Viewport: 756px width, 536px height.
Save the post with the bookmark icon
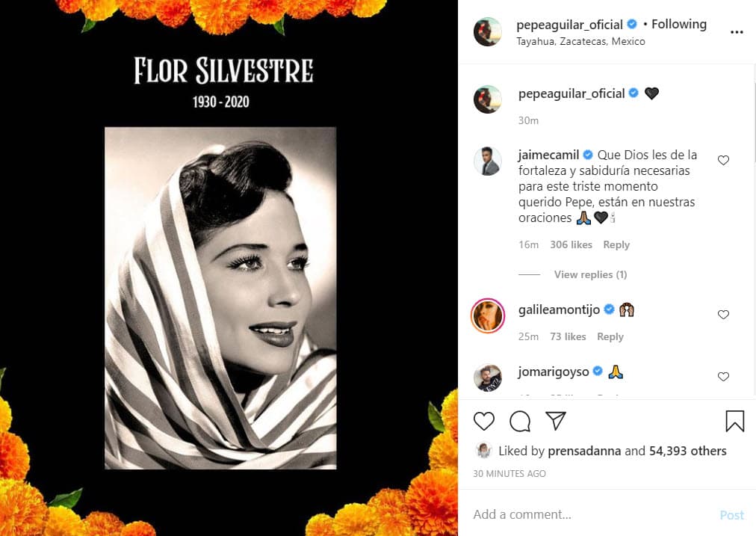coord(734,421)
